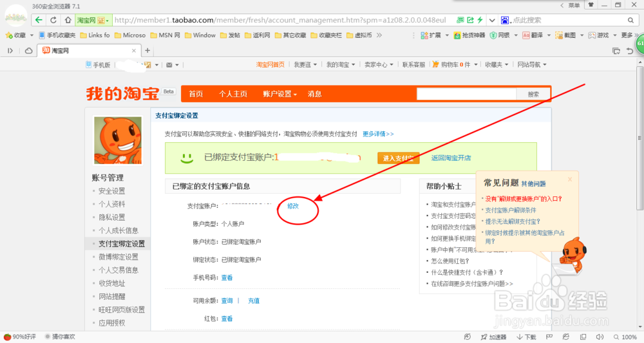Open the 翻译 translate tool

533,35
